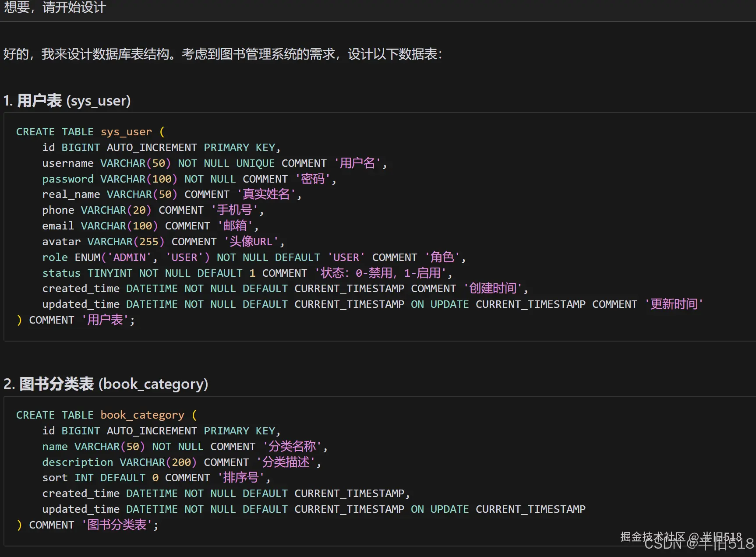Click the real_name column definition line
This screenshot has width=756, height=557.
[x=171, y=194]
